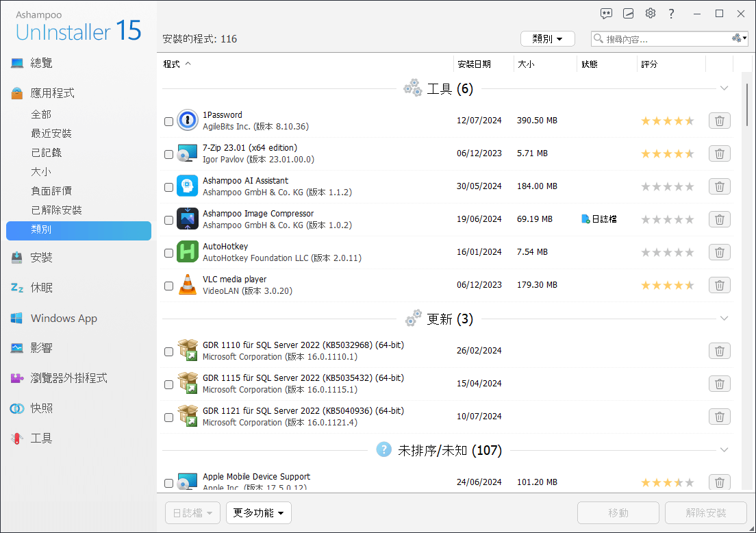Check the Apple Mobile Device Support checkbox

(168, 483)
